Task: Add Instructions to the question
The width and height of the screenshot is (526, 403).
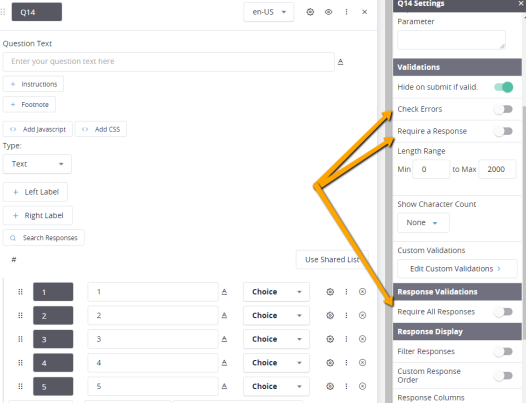Action: click(x=33, y=84)
